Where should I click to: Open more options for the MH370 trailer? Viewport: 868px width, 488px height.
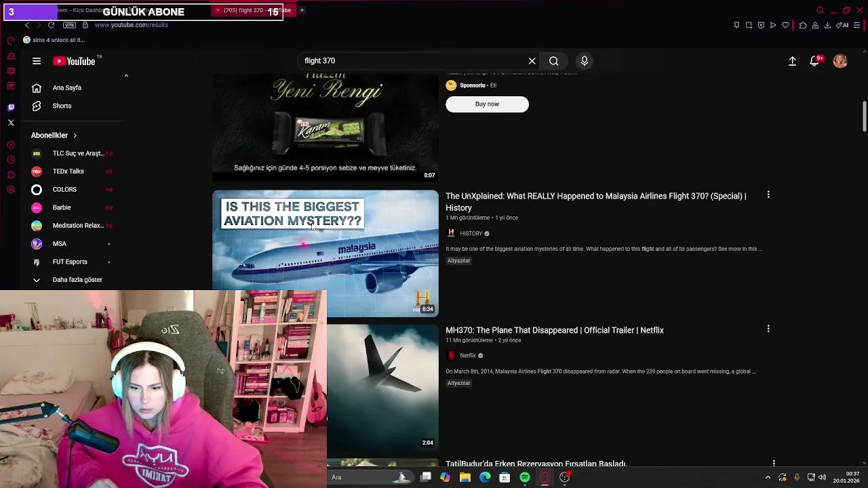(x=768, y=329)
